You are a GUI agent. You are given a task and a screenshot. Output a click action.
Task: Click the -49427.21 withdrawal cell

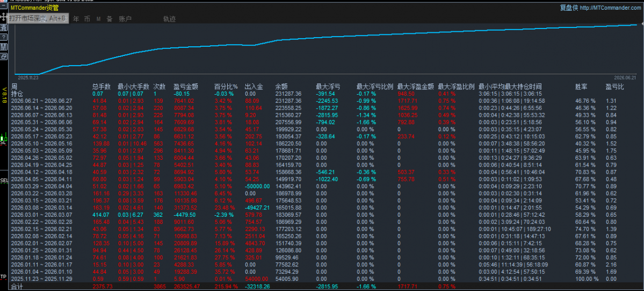click(x=257, y=208)
